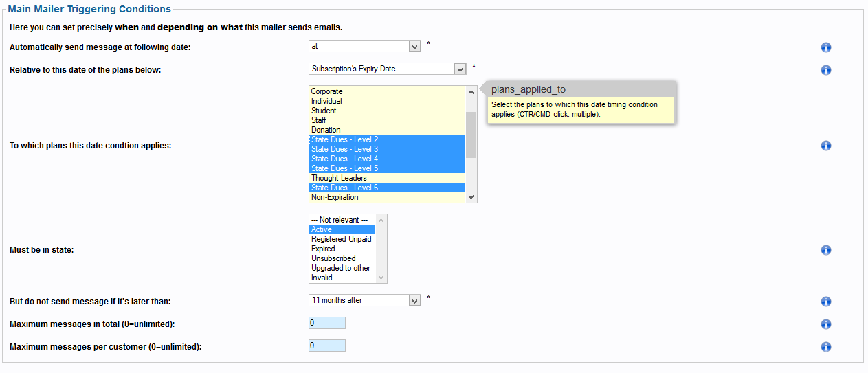Select 'State Dues - Level 6' plan
This screenshot has width=868, height=373.
[387, 188]
